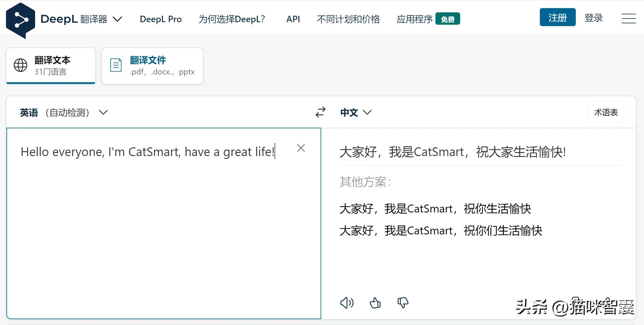Play translation audio with speaker icon
Image resolution: width=644 pixels, height=325 pixels.
(347, 303)
